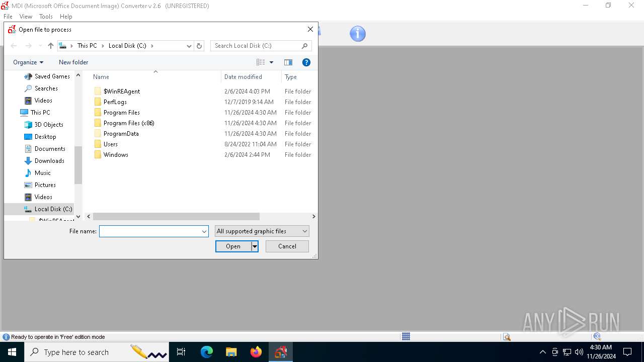Go forward in the file dialog
The height and width of the screenshot is (362, 644).
coord(29,46)
